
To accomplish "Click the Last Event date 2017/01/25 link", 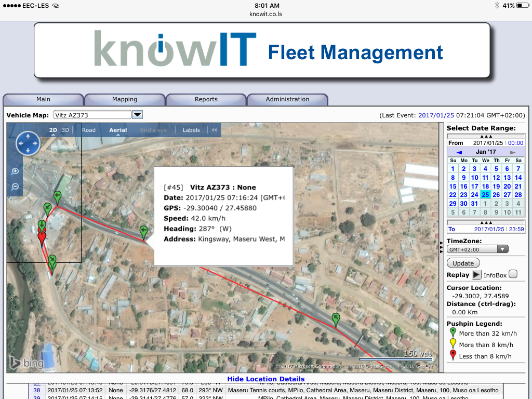I will pos(436,115).
